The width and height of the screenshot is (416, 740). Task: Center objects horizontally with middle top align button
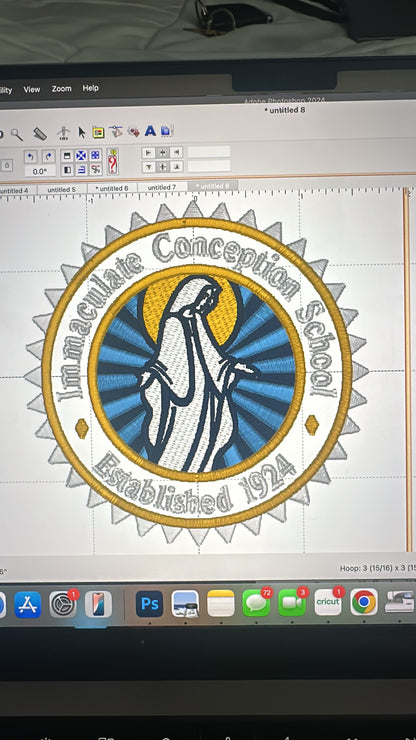(162, 152)
